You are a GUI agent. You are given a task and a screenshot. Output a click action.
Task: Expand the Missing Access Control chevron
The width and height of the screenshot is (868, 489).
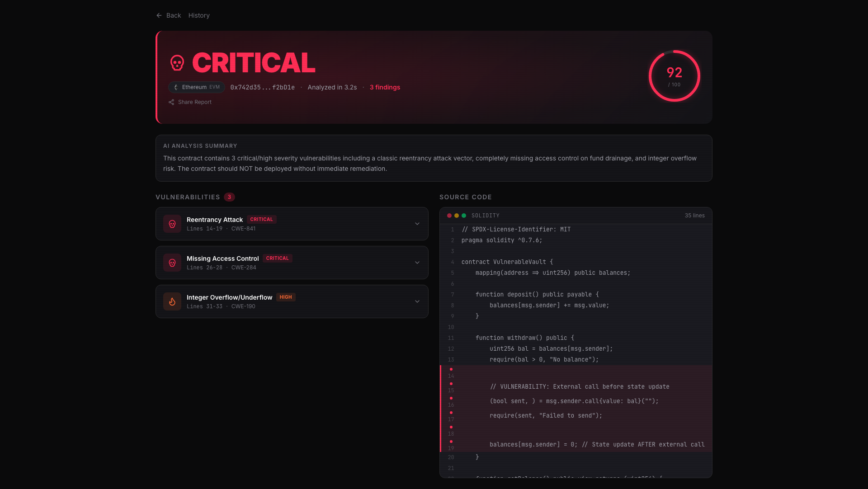coord(417,263)
